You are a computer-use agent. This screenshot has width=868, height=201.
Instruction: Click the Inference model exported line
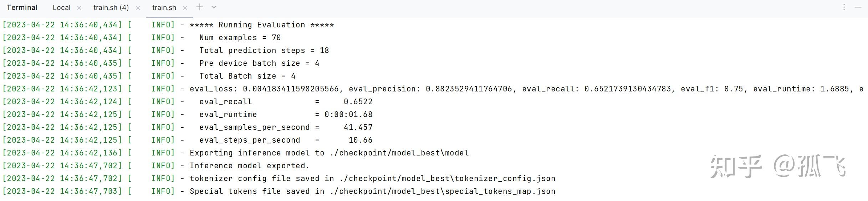156,166
